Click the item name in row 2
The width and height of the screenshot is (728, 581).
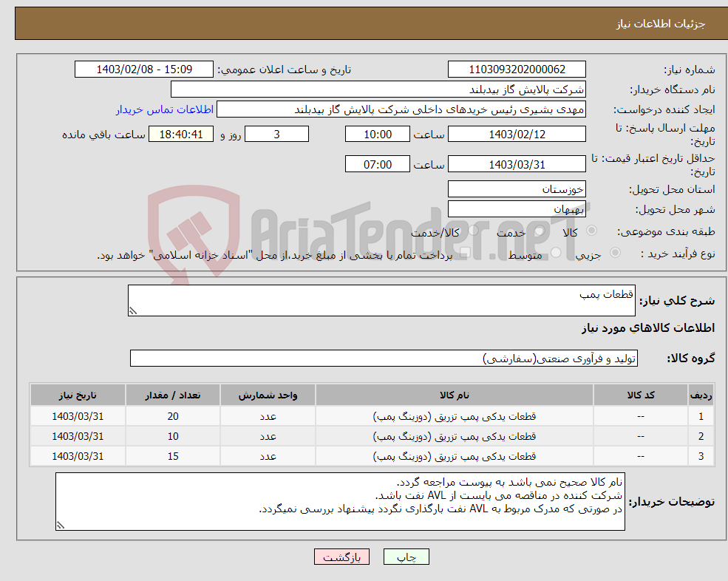click(x=455, y=436)
